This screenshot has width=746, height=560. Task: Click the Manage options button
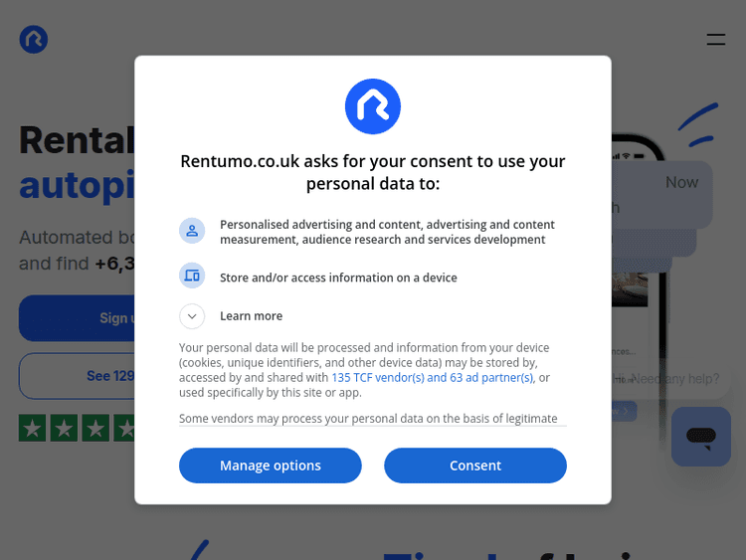click(271, 466)
